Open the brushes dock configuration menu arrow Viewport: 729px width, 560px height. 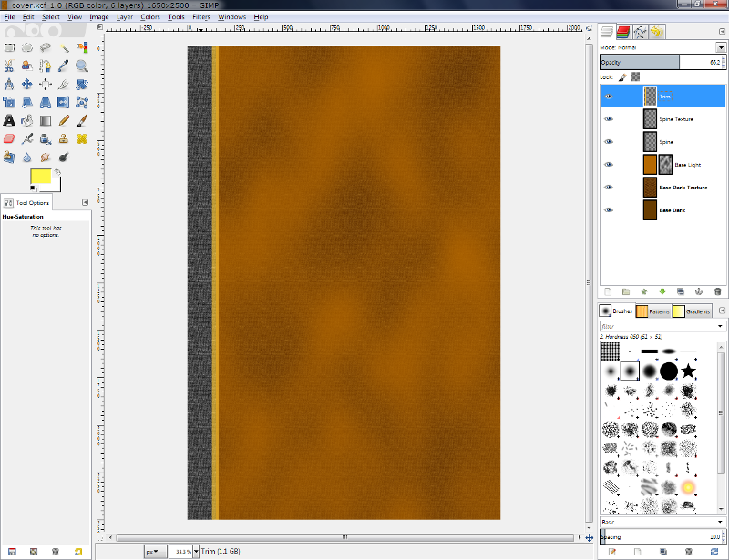[722, 310]
